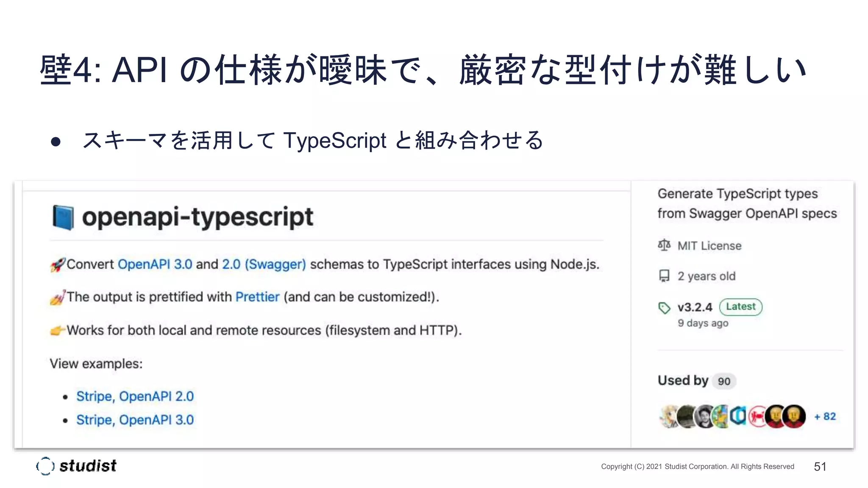This screenshot has height=488, width=868.
Task: Click the green tag icon beside v3.2.4
Action: click(664, 308)
